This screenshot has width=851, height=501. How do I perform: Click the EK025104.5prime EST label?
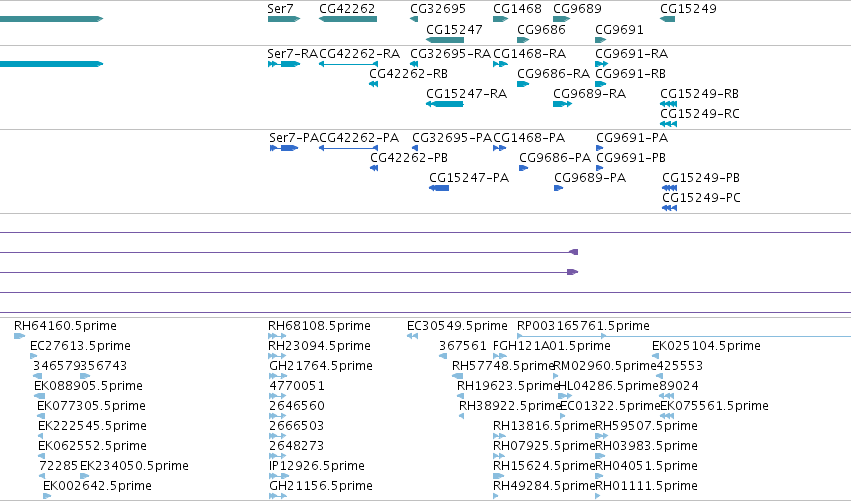click(706, 346)
